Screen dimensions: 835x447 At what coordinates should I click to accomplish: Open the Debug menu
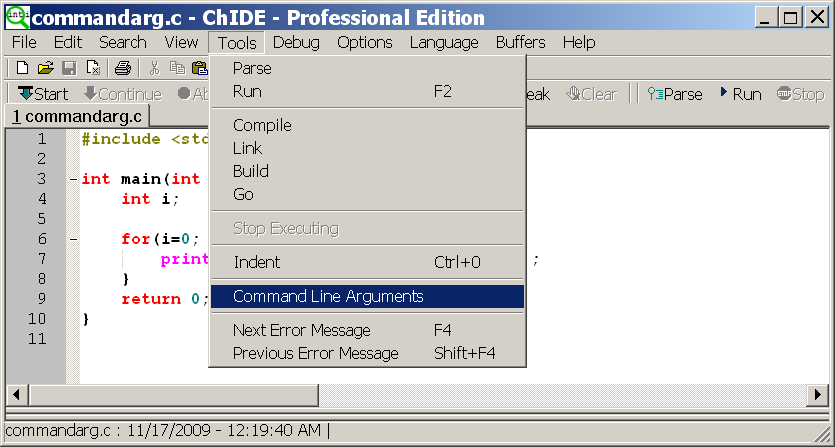pos(296,43)
